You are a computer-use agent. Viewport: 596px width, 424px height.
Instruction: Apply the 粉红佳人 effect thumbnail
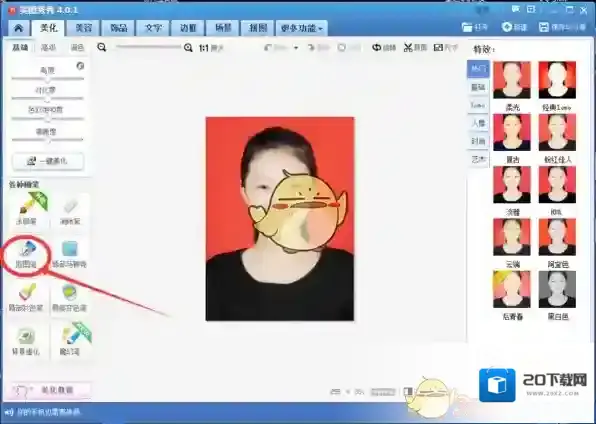(557, 132)
